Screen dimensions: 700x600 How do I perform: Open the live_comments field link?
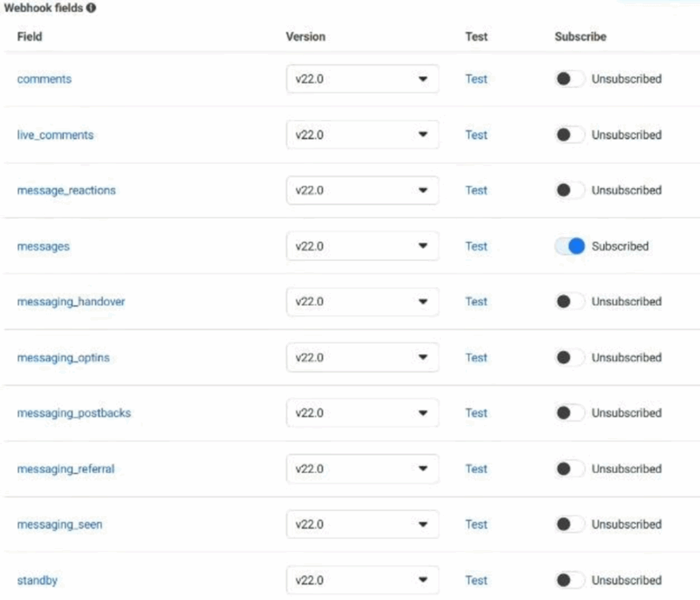[x=55, y=135]
